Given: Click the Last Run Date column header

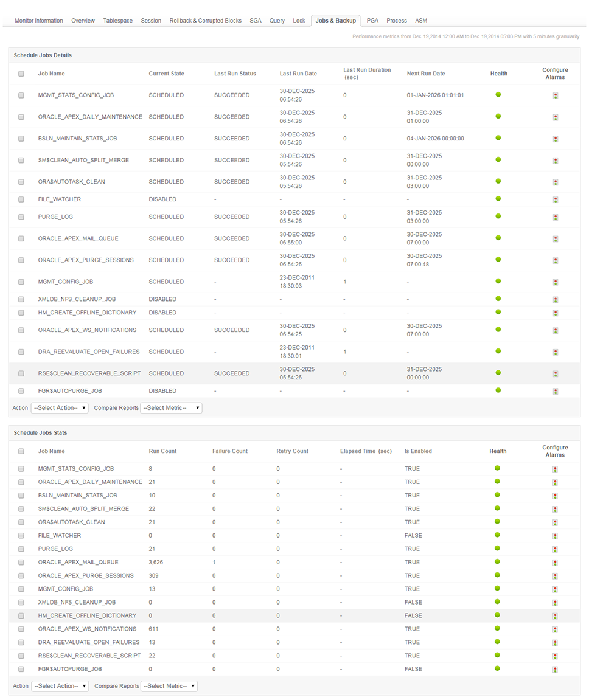Looking at the screenshot, I should coord(298,74).
